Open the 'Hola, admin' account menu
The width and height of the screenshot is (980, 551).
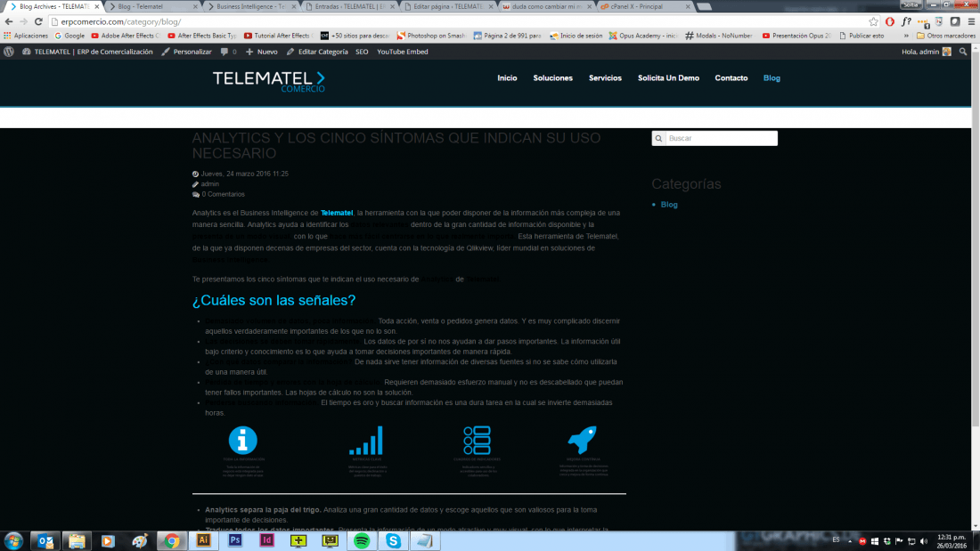pos(927,52)
